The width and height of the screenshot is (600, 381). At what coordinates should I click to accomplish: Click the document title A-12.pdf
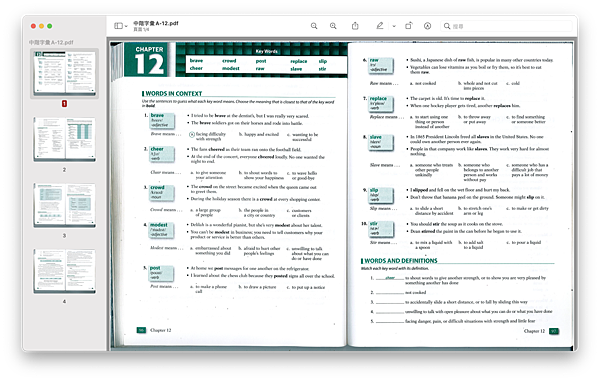156,23
